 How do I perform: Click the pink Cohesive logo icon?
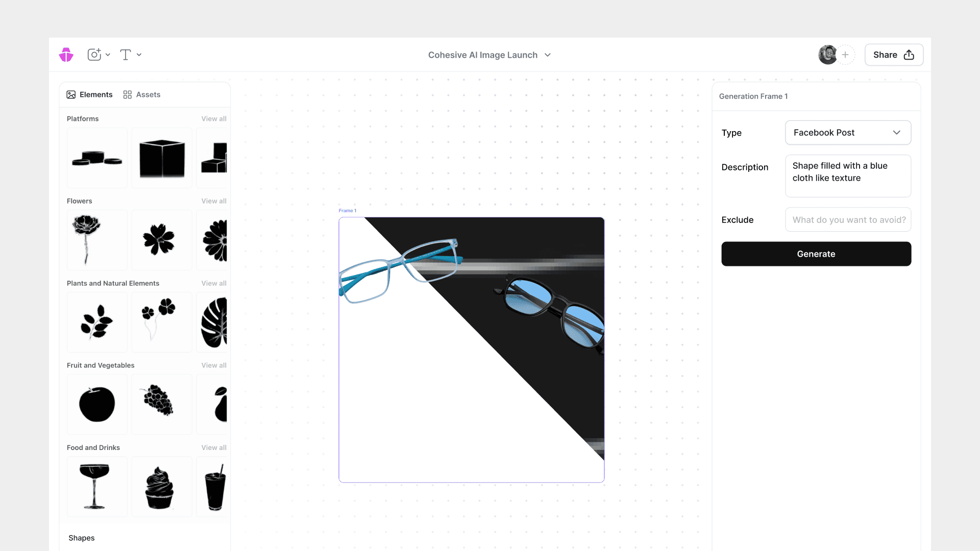click(x=66, y=55)
